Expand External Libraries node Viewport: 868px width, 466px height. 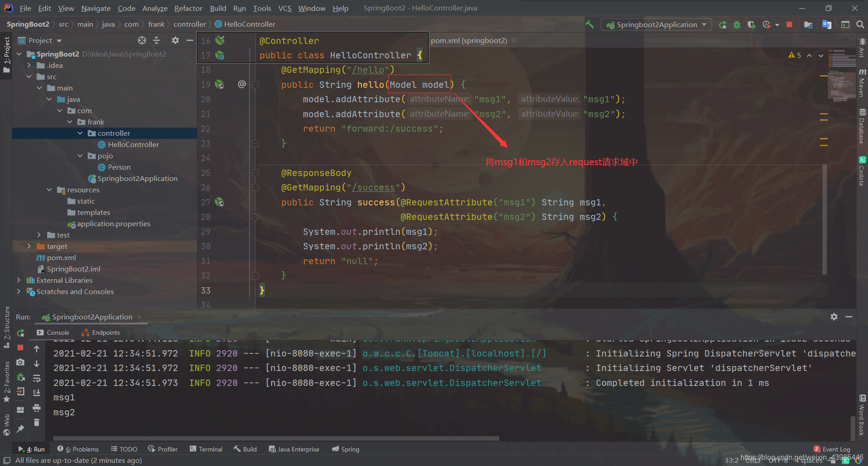coord(19,281)
